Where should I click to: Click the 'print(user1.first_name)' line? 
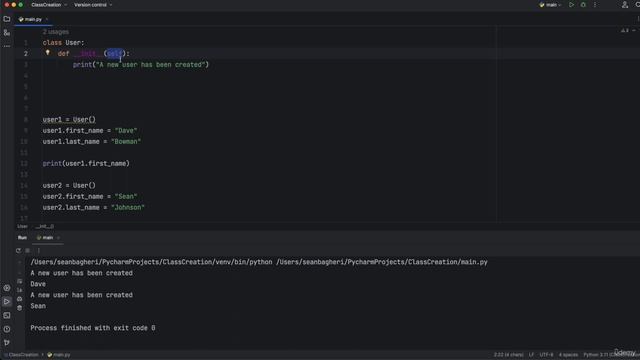pyautogui.click(x=86, y=163)
